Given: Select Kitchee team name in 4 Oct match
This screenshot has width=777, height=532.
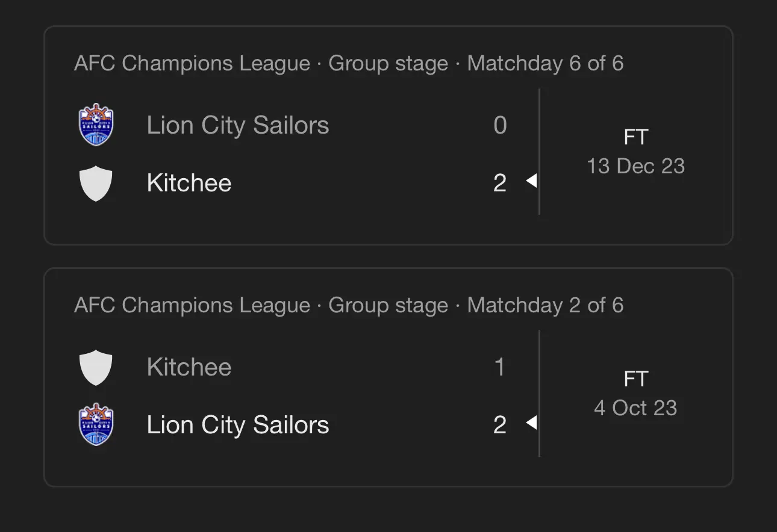Looking at the screenshot, I should pyautogui.click(x=189, y=367).
